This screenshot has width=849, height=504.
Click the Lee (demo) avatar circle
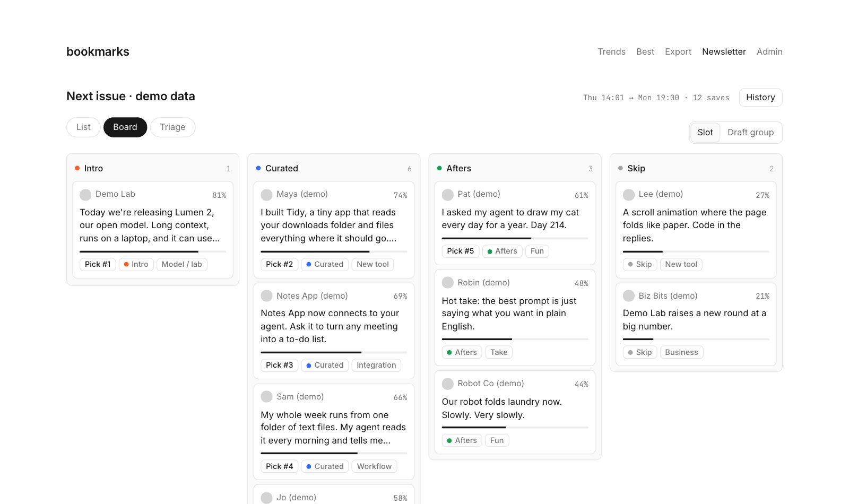[x=629, y=195]
